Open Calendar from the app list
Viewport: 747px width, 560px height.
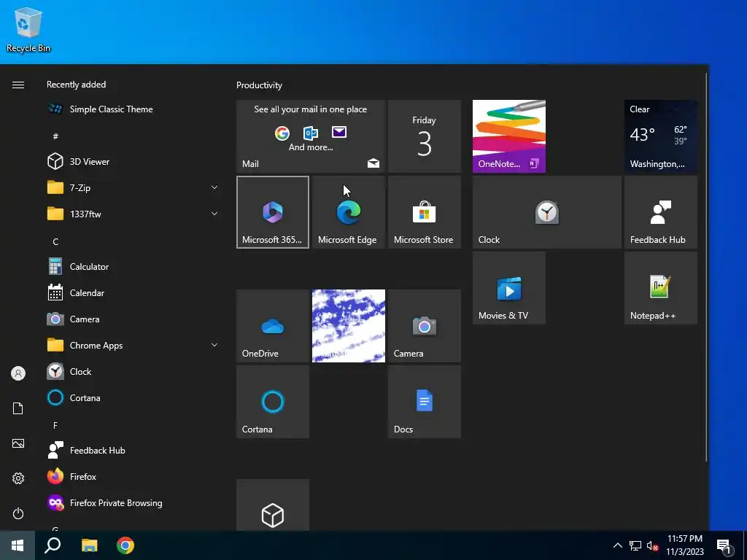[133, 293]
